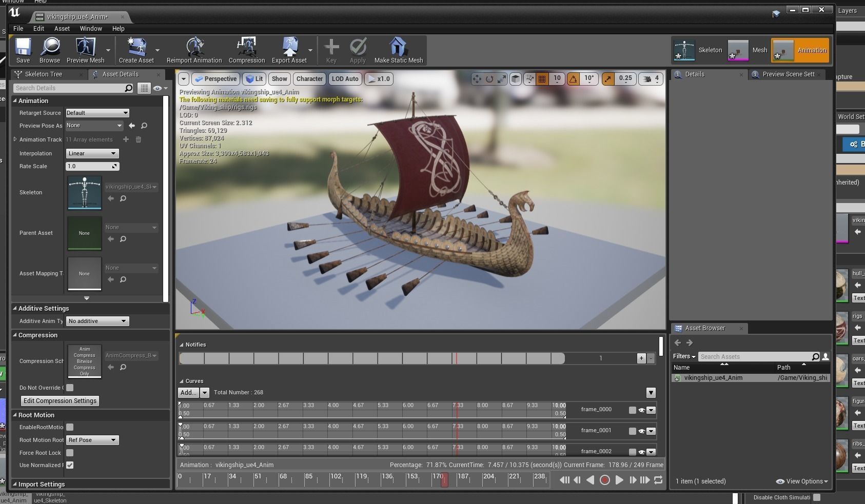The width and height of the screenshot is (865, 504).
Task: Open Additive Anim Type dropdown
Action: pyautogui.click(x=97, y=321)
